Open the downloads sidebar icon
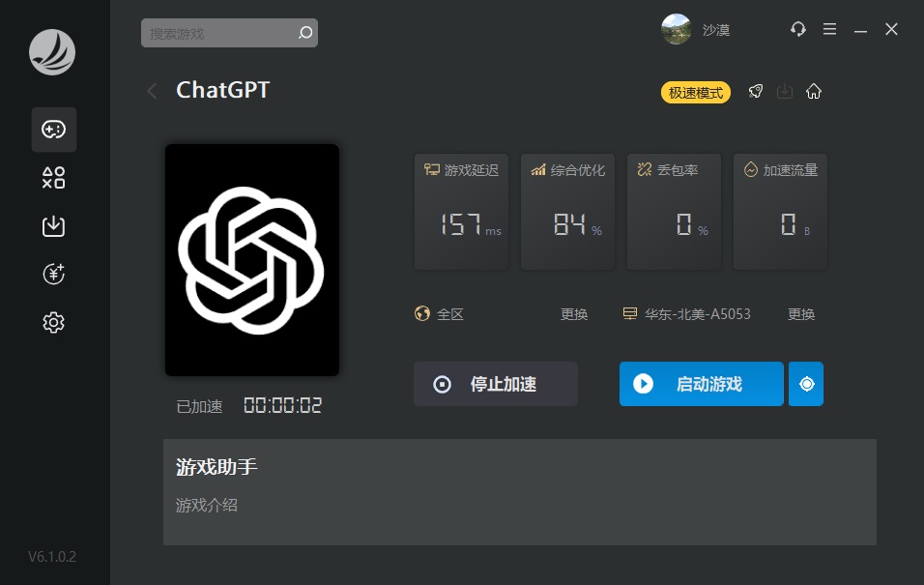This screenshot has width=924, height=585. (53, 226)
